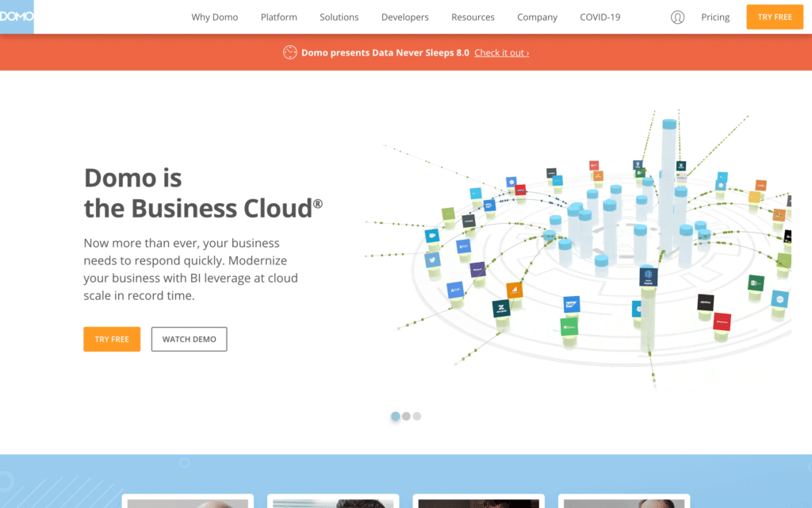
Task: Select the first carousel slide dot
Action: pyautogui.click(x=396, y=416)
